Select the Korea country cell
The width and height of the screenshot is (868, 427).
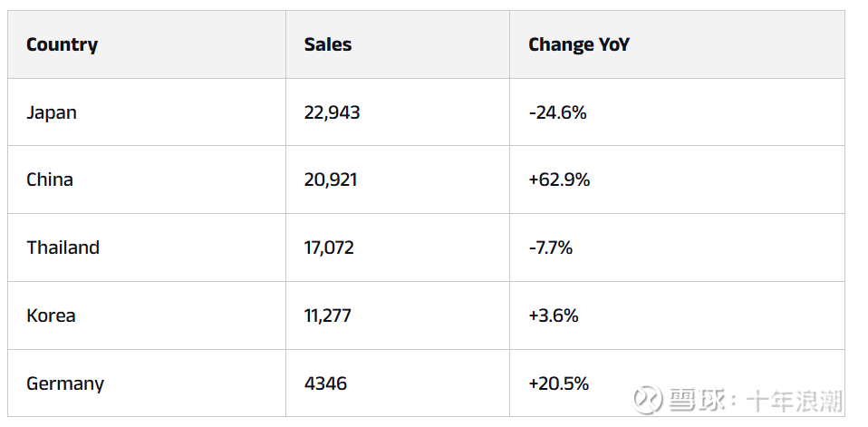click(51, 315)
